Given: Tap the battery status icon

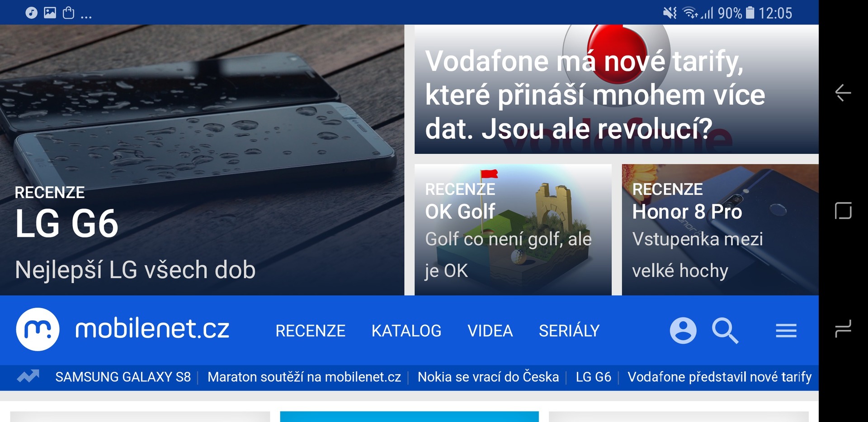Looking at the screenshot, I should tap(750, 13).
